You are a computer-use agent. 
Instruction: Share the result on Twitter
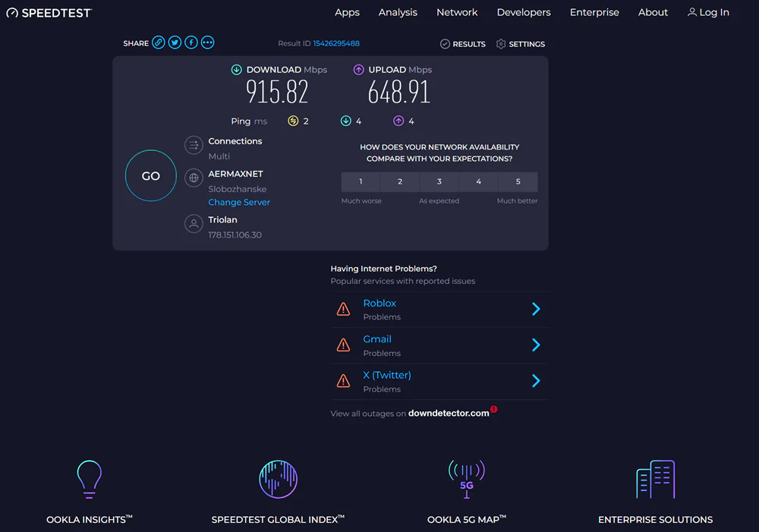[175, 42]
